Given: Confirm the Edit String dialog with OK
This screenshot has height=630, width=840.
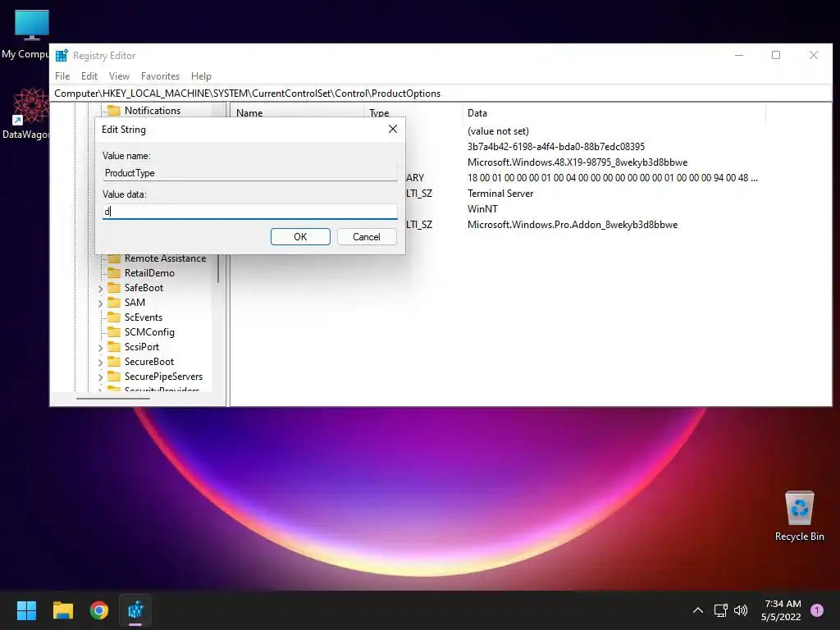Looking at the screenshot, I should [300, 237].
